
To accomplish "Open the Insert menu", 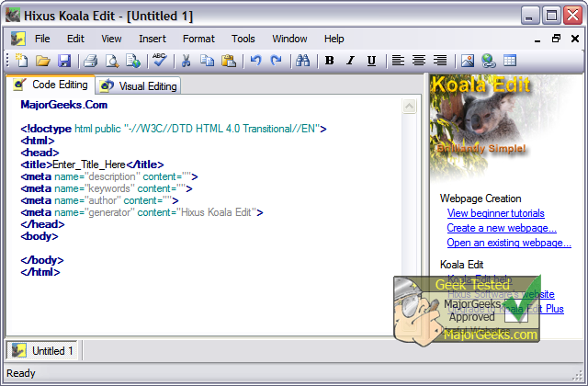I will 153,39.
